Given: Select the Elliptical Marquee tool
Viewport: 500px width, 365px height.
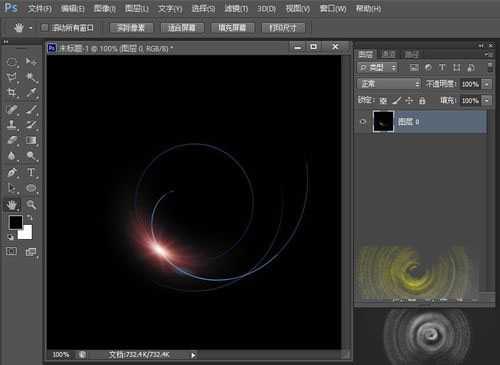Looking at the screenshot, I should [12, 62].
